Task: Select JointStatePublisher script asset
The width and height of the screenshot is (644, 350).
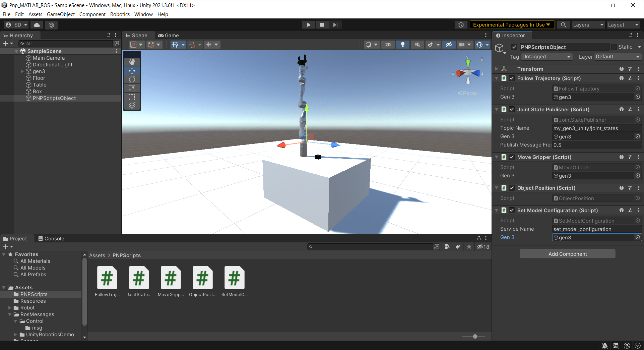Action: pos(139,281)
